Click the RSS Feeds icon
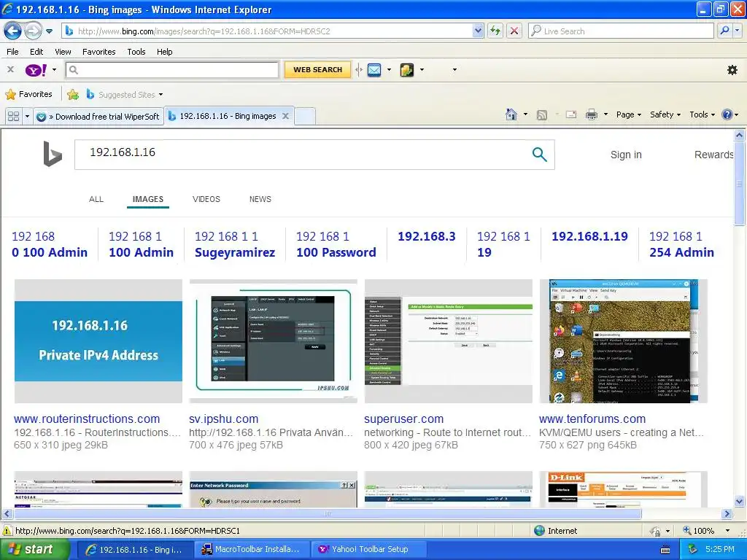 click(x=542, y=114)
